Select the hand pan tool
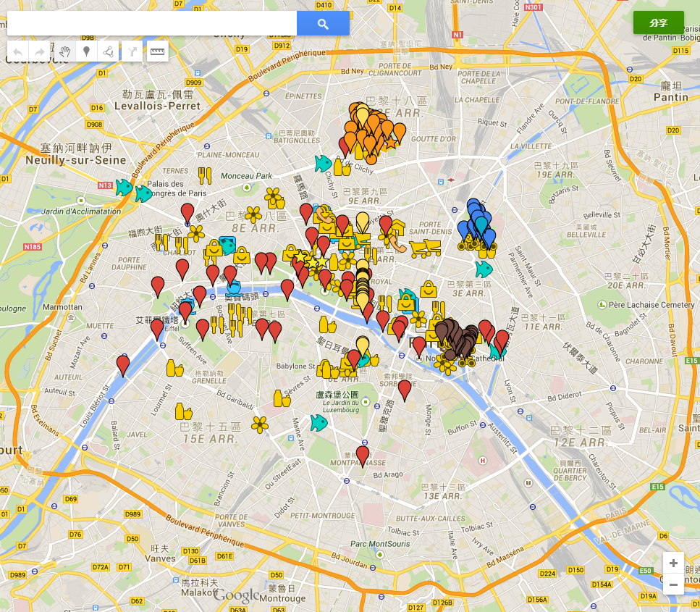The height and width of the screenshot is (612, 700). point(65,52)
